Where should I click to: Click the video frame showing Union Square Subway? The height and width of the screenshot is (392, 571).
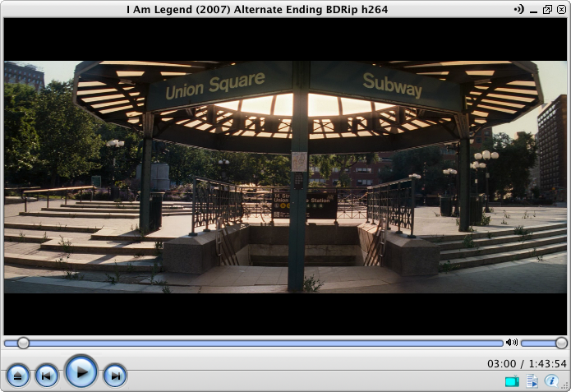(286, 177)
